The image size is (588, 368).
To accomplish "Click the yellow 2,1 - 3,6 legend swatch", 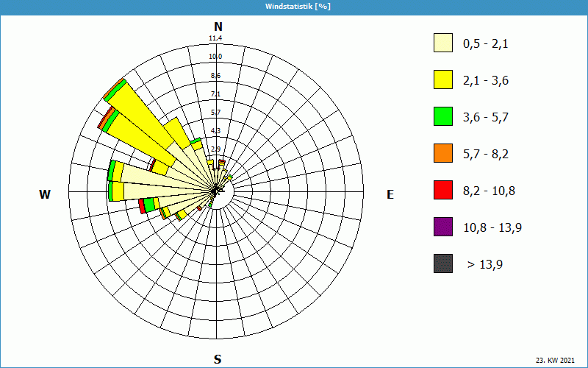I will tap(443, 79).
